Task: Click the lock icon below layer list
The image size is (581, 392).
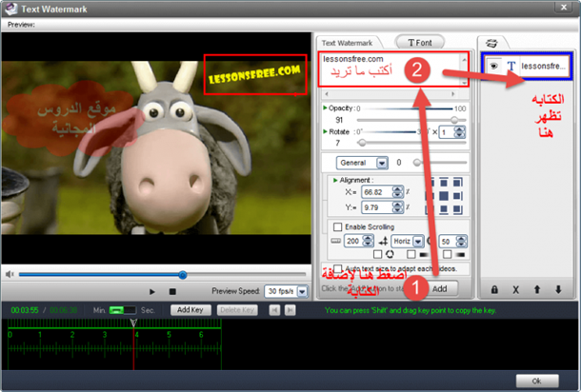Action: pyautogui.click(x=494, y=289)
